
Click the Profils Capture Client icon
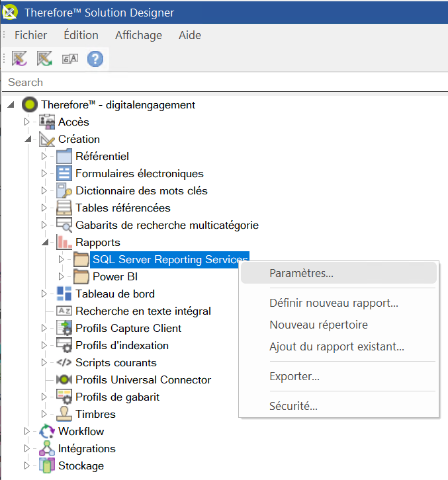pos(64,328)
